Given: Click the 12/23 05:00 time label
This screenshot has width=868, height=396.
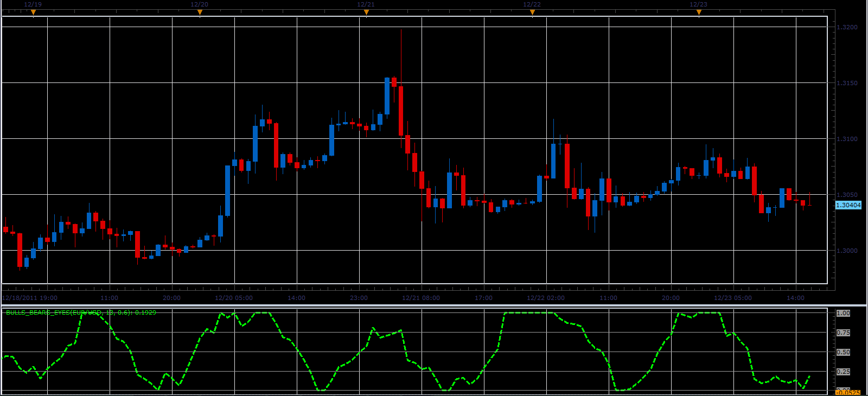Looking at the screenshot, I should pyautogui.click(x=733, y=298).
